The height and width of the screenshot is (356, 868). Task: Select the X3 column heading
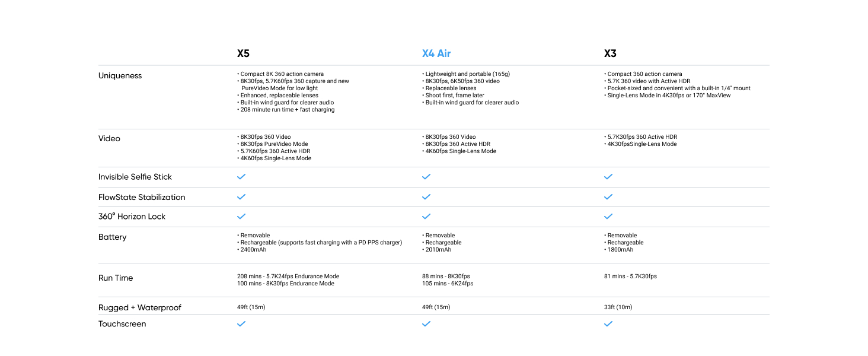pos(610,53)
